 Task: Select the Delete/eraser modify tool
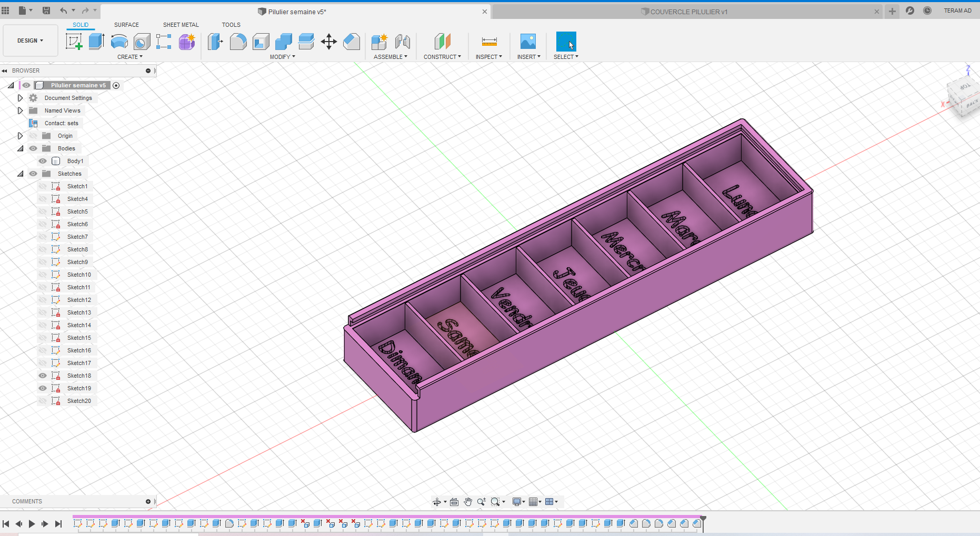[x=352, y=42]
